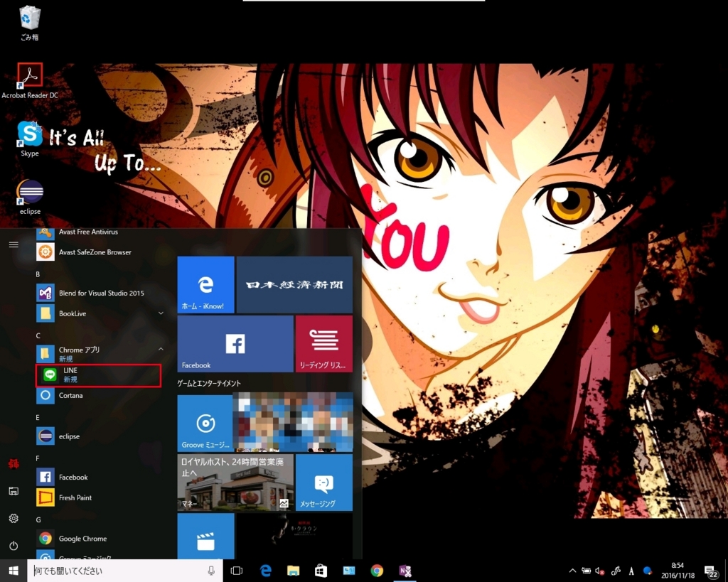
Task: Open Action Center with 22 notifications
Action: coord(711,571)
